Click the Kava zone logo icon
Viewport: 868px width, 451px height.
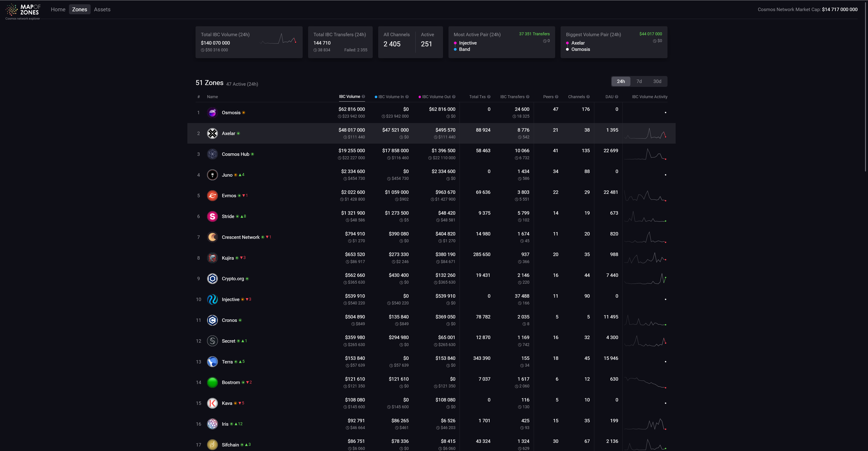(212, 403)
